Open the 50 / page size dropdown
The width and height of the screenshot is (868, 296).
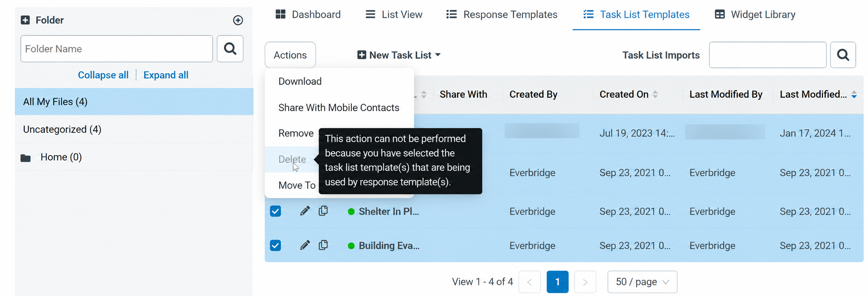pos(642,282)
